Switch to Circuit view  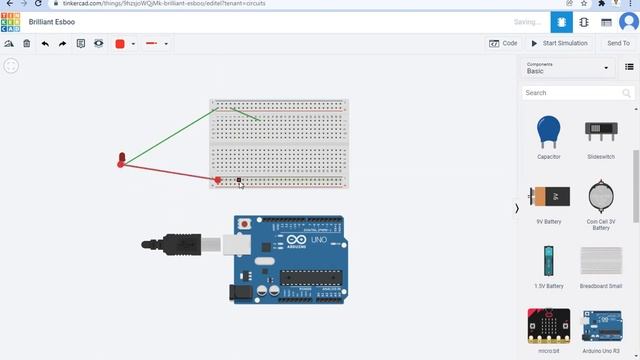pos(561,22)
